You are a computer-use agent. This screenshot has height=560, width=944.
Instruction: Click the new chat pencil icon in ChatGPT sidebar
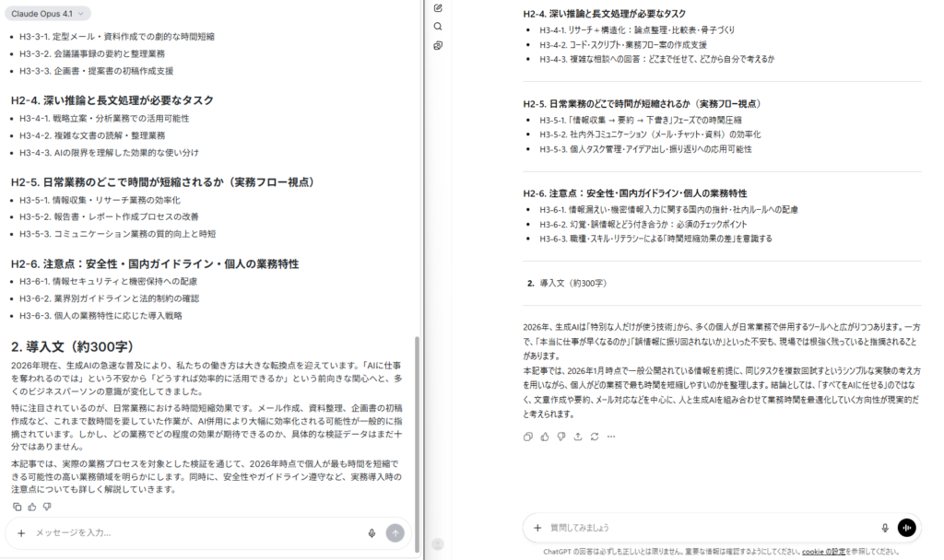438,8
